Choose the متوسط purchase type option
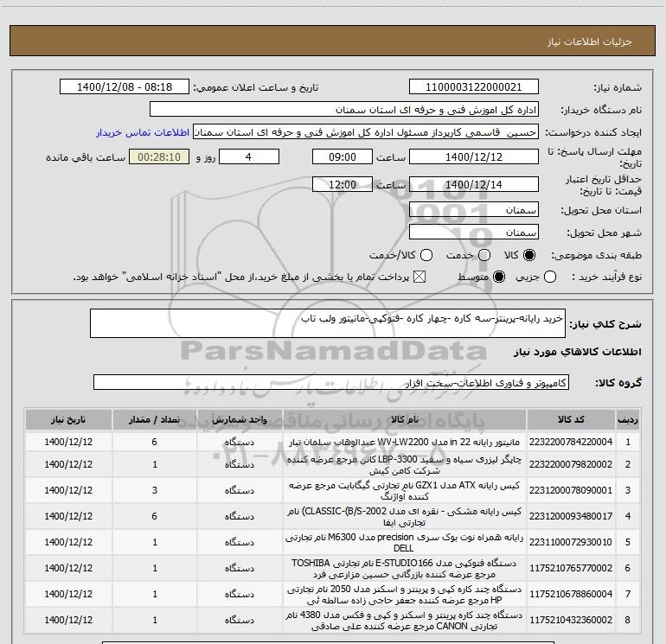 pos(499,277)
